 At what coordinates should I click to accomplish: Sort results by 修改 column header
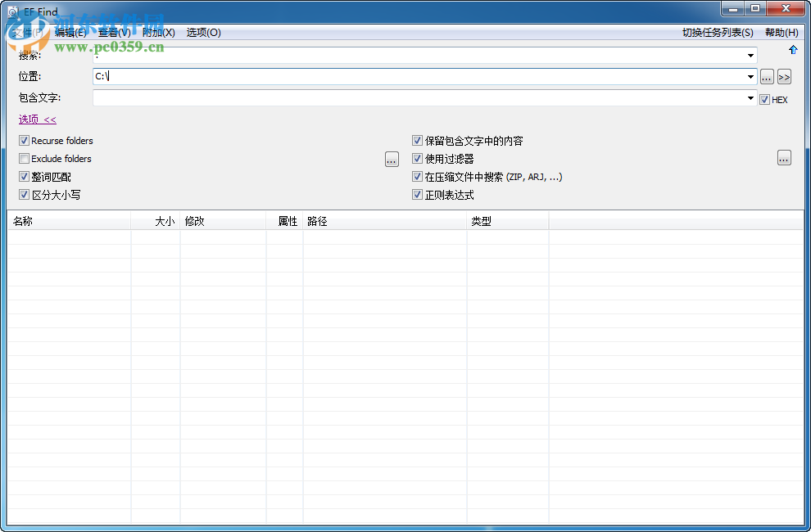pos(223,221)
